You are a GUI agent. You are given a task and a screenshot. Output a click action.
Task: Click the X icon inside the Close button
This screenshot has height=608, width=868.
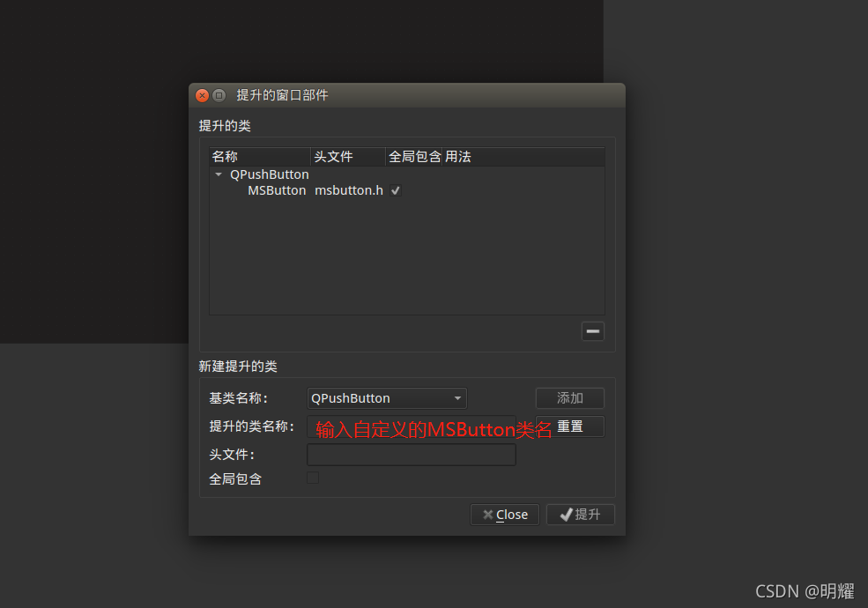tap(486, 515)
